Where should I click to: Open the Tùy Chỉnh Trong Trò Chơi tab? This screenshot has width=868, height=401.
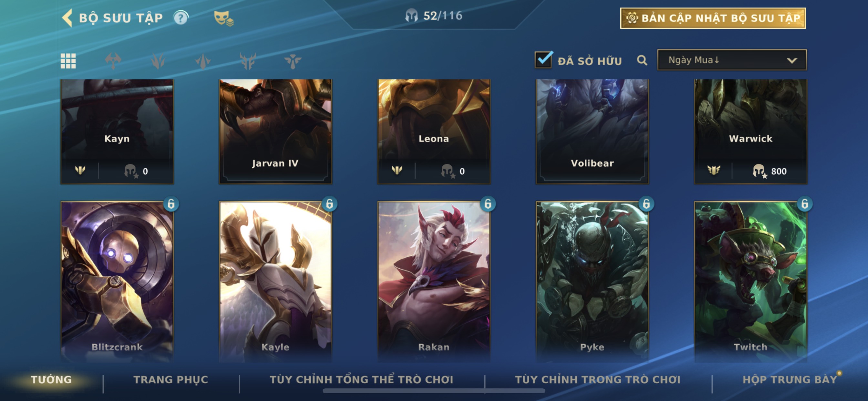click(598, 380)
